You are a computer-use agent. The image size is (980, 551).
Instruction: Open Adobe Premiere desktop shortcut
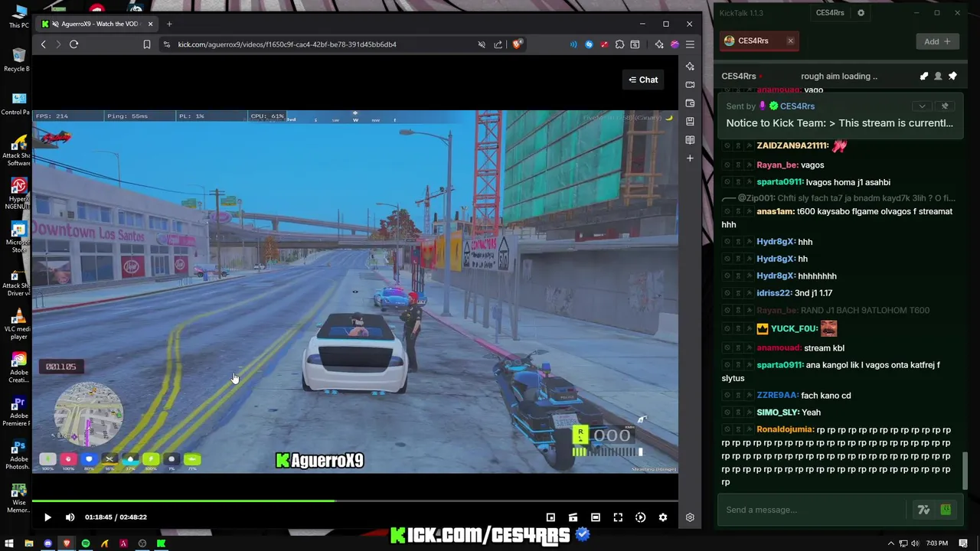point(17,411)
